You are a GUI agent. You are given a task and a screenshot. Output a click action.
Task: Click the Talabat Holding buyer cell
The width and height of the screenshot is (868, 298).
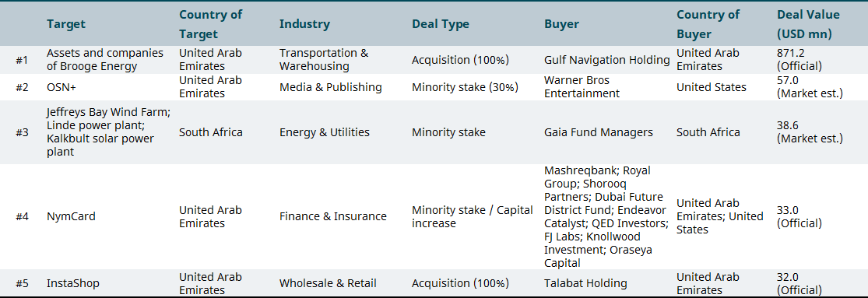pos(585,284)
